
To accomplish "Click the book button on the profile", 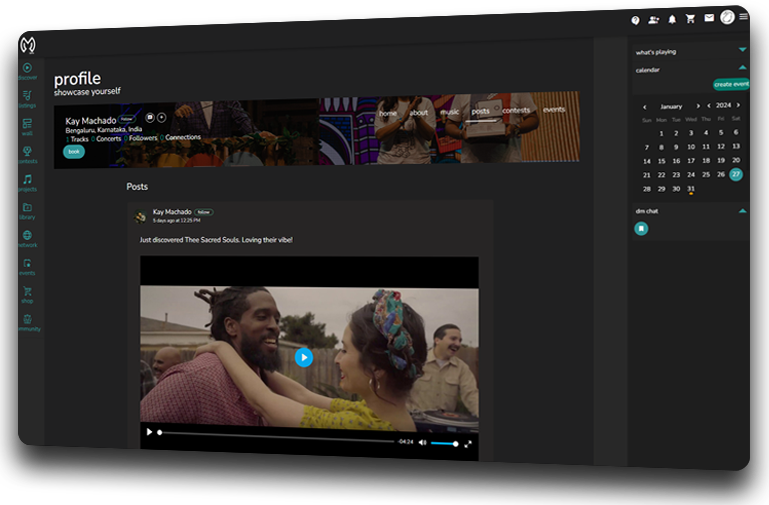I will click(74, 152).
